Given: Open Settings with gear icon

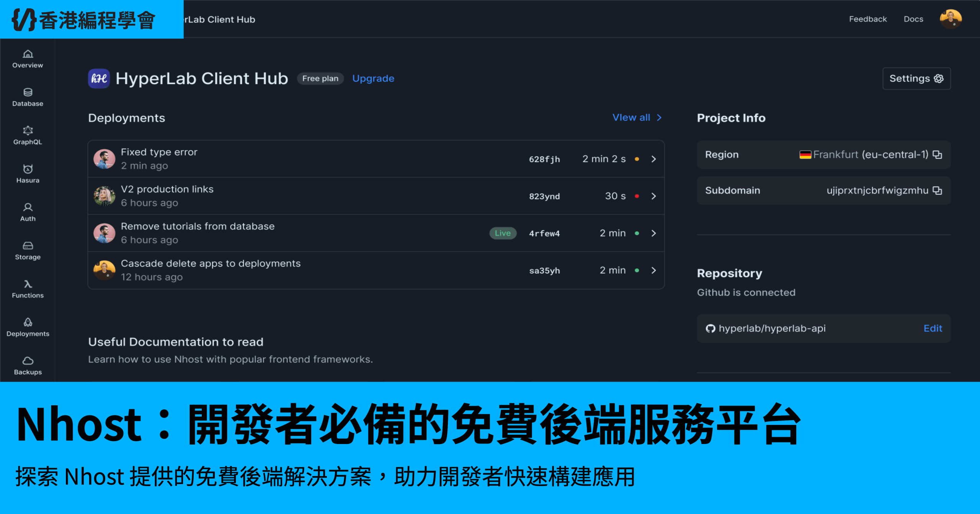Looking at the screenshot, I should coord(916,78).
